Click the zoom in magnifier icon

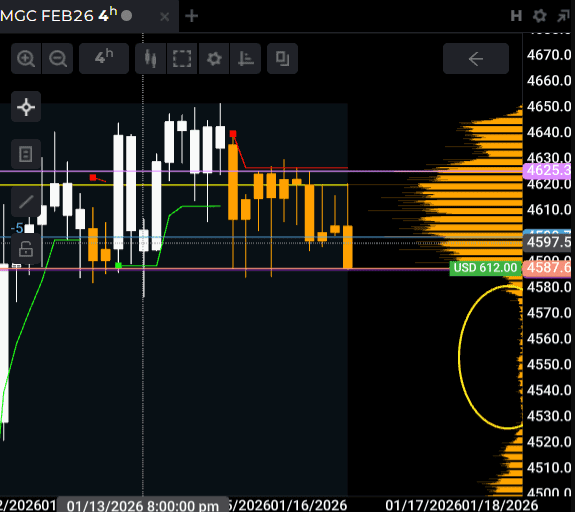tap(26, 59)
